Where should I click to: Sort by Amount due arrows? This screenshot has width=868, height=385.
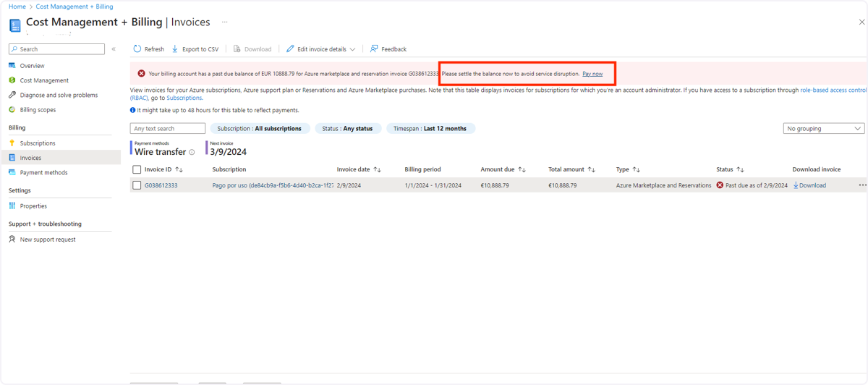522,169
